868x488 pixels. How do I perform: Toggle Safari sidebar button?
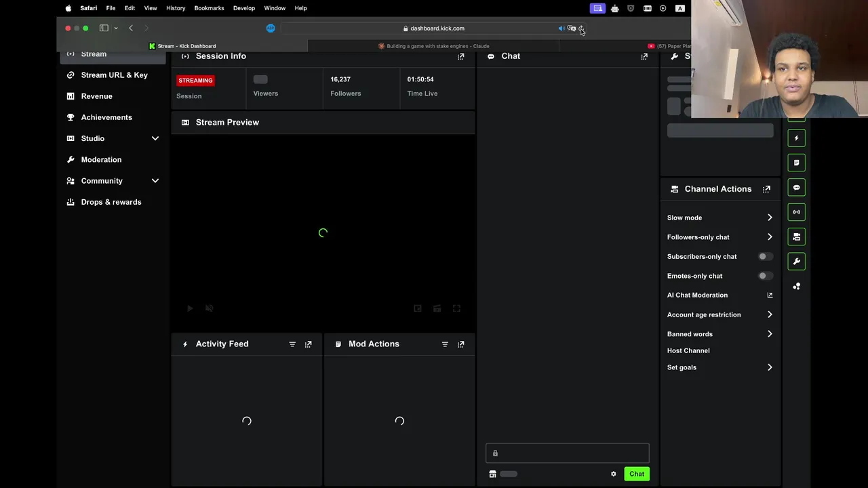(x=104, y=28)
